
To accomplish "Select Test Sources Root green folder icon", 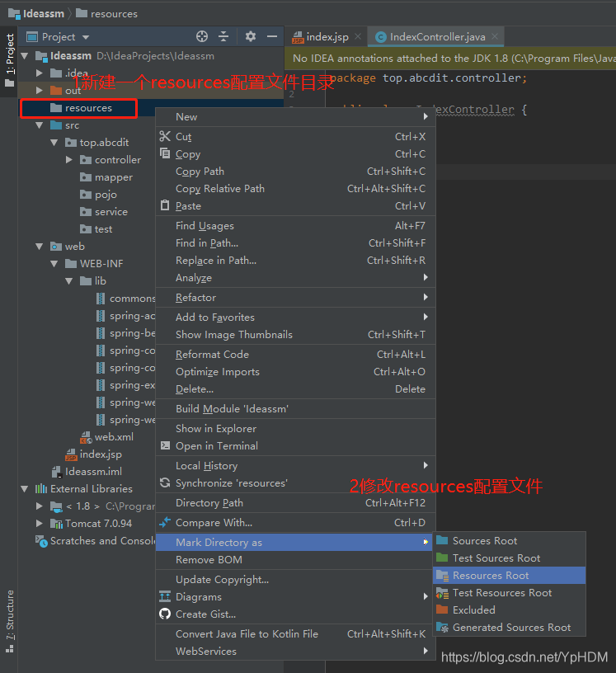I will [442, 558].
